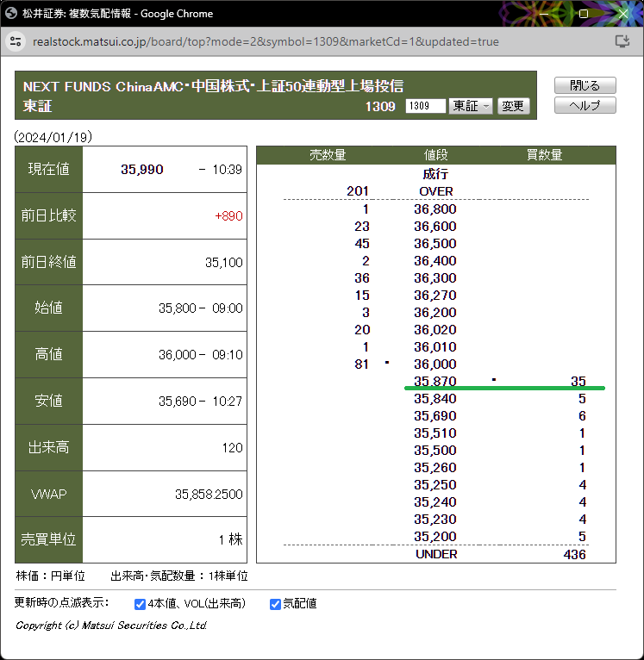Click the UNDER buy quantity 436
Image resolution: width=644 pixels, height=660 pixels.
(x=574, y=554)
